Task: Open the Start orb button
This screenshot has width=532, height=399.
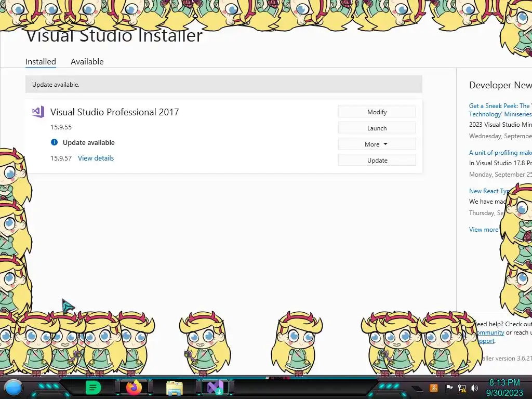Action: pyautogui.click(x=14, y=388)
